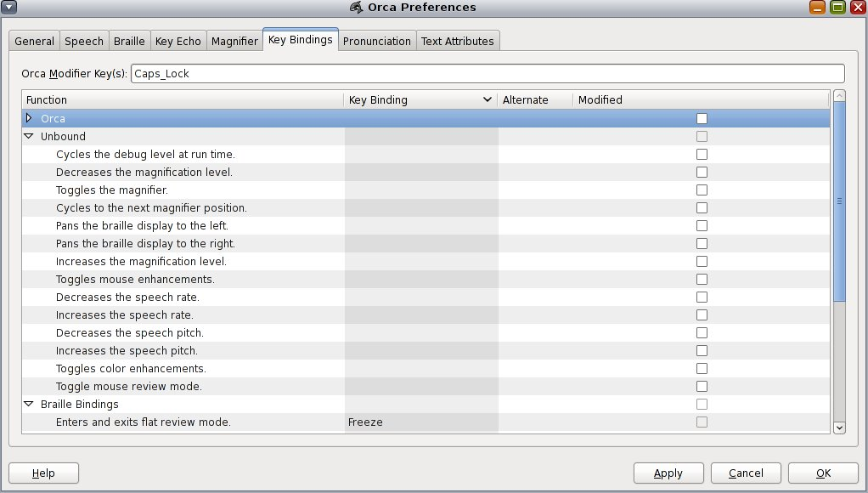Image resolution: width=868 pixels, height=493 pixels.
Task: Expand the Orca group
Action: click(x=29, y=118)
